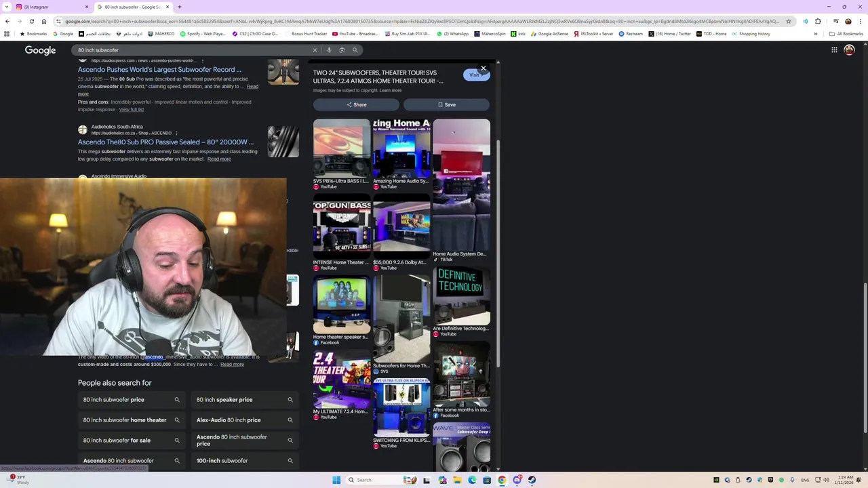Search '80 inch subwoofer home theater' suggestion
Viewport: 868px width, 488px height.
[x=132, y=420]
